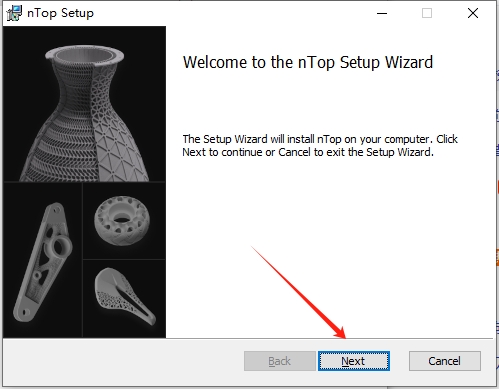Viewport: 499px width, 389px height.
Task: Select the lightweight bracket render image
Action: (x=42, y=260)
